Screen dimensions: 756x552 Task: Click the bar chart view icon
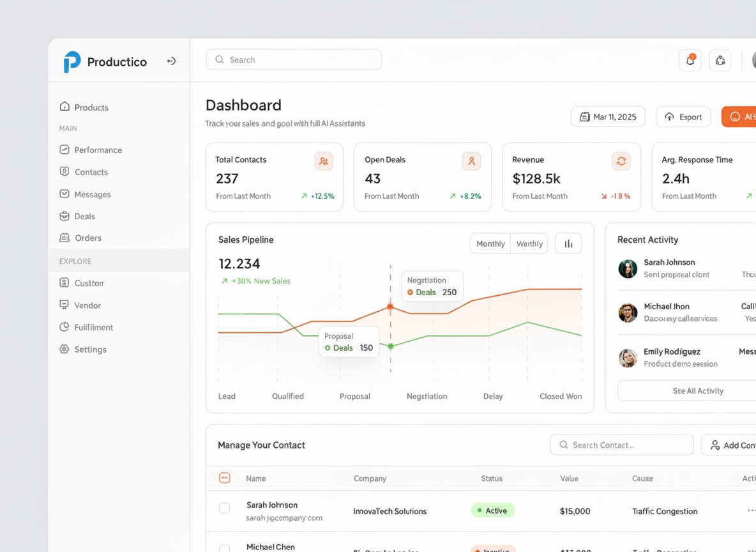click(568, 243)
